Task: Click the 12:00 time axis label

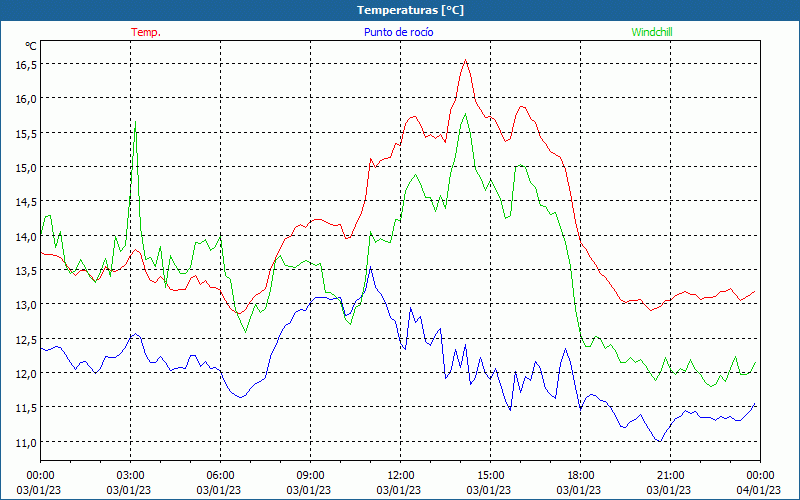Action: (x=400, y=475)
